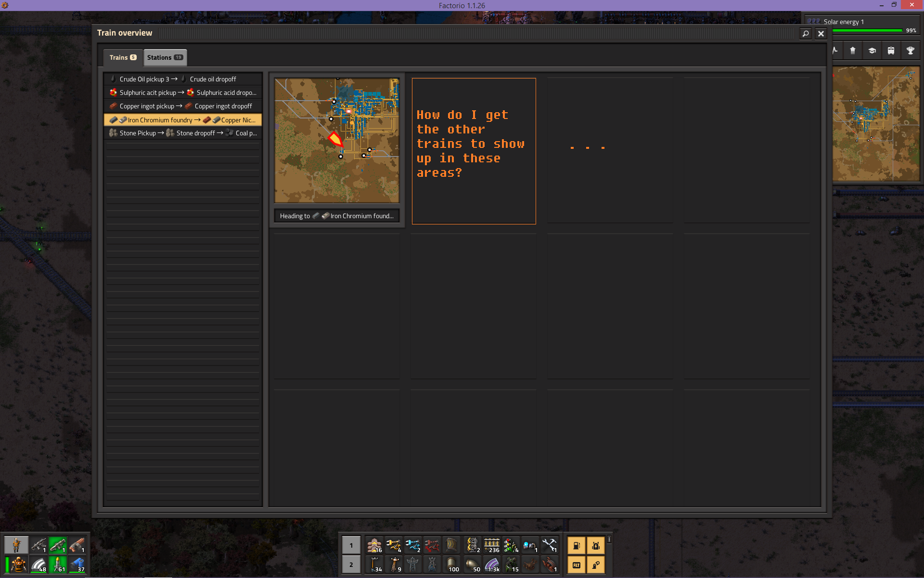Pick the brown drone hotbar item
Image resolution: width=924 pixels, height=578 pixels.
click(530, 565)
